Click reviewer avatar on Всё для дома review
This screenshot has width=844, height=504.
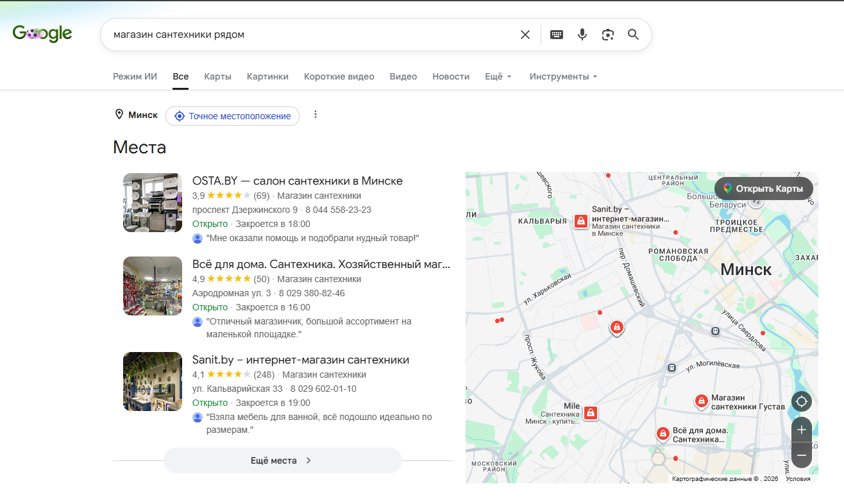(198, 322)
